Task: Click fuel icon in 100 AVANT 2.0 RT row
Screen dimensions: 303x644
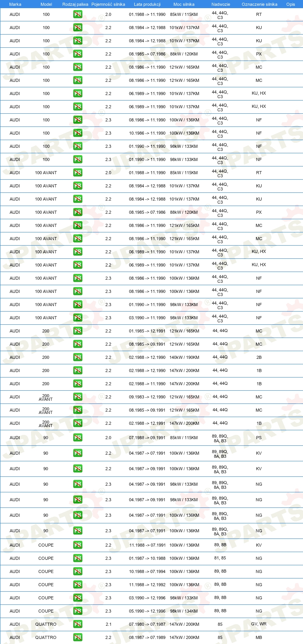Action: click(77, 173)
